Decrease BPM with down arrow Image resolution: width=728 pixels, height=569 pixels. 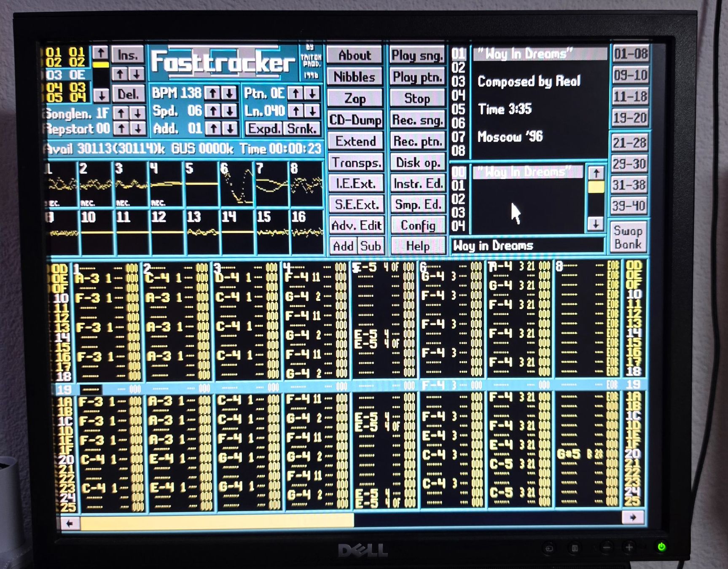tap(229, 93)
